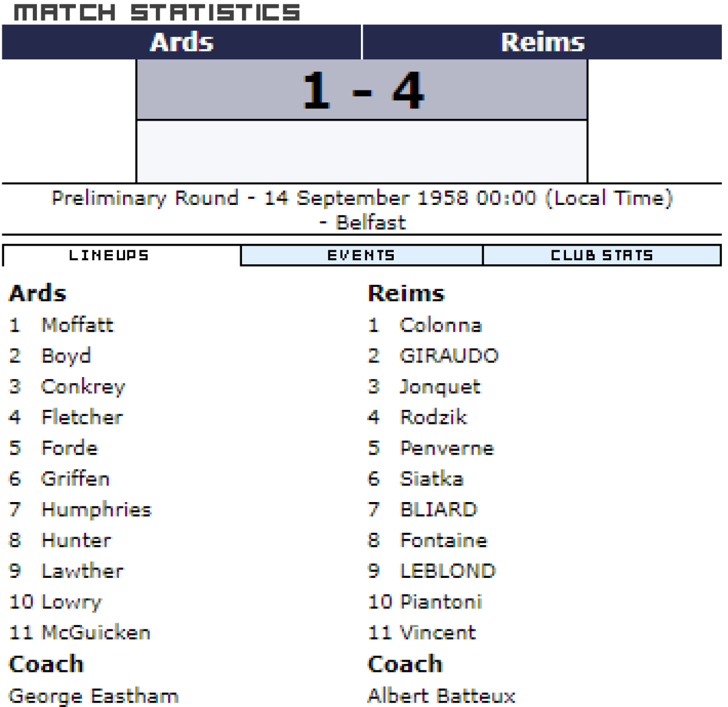Open the Club Stats tab
The height and width of the screenshot is (707, 728).
(x=601, y=255)
